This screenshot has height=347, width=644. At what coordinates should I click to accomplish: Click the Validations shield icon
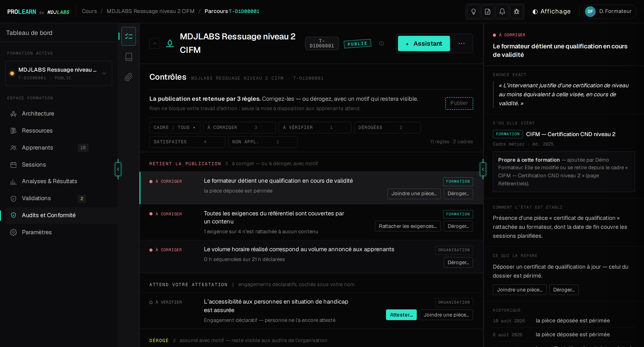[13, 199]
